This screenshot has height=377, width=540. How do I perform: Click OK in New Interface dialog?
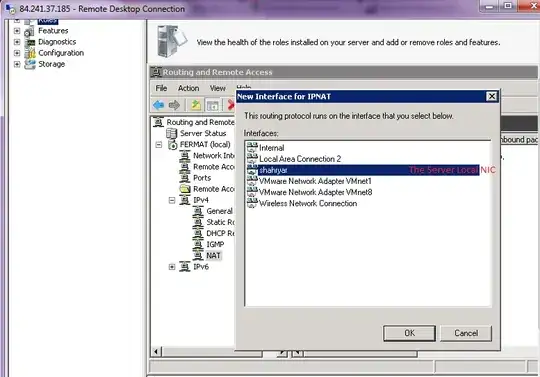[x=409, y=333]
